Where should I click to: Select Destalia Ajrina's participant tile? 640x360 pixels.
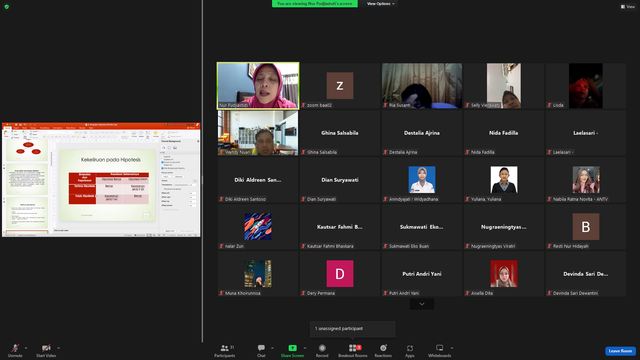tap(422, 133)
